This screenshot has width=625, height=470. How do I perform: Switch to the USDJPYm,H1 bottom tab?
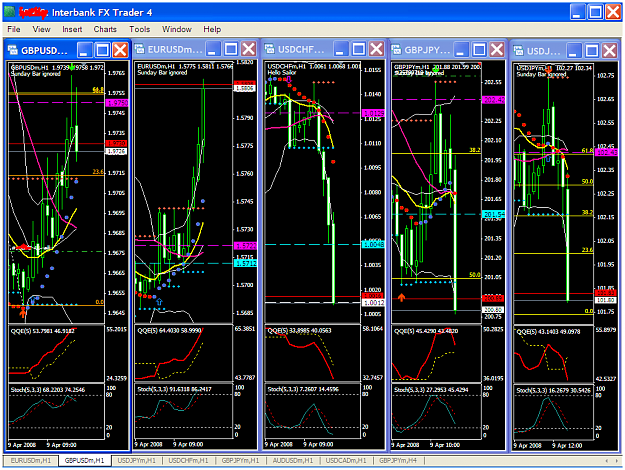point(136,460)
